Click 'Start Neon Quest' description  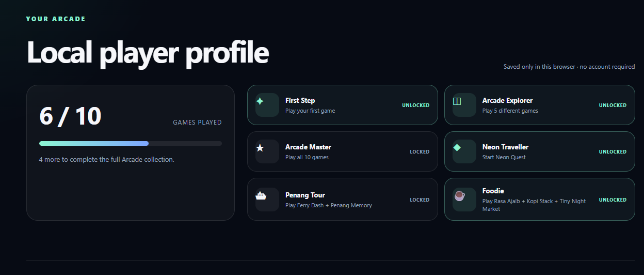[504, 157]
